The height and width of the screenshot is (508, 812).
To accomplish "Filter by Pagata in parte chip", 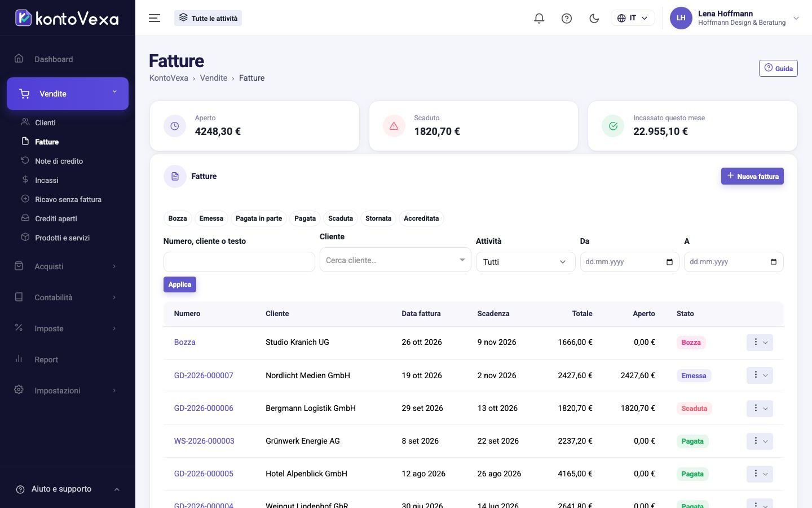I will 259,218.
